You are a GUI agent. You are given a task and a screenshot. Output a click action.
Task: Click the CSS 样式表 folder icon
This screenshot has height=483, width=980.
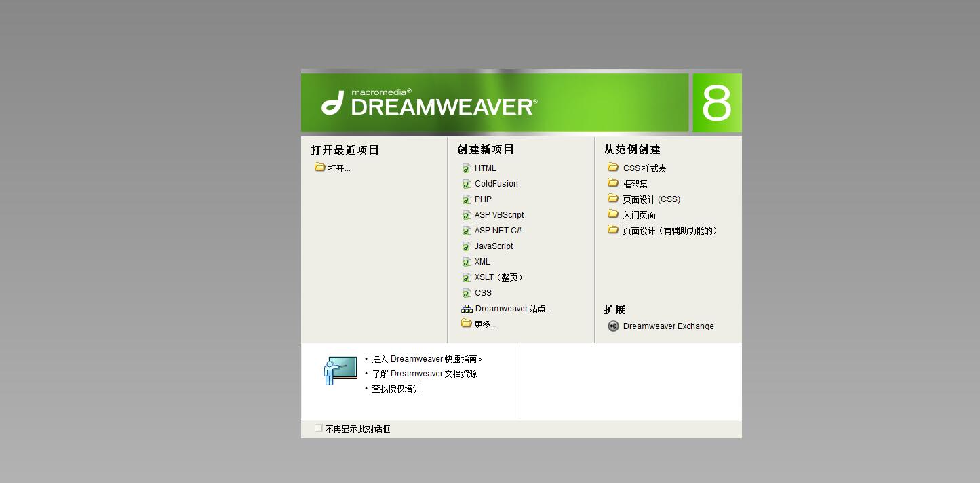point(612,168)
